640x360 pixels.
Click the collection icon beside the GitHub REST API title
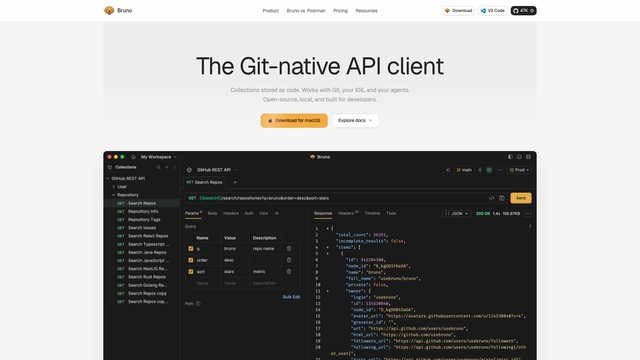click(189, 170)
